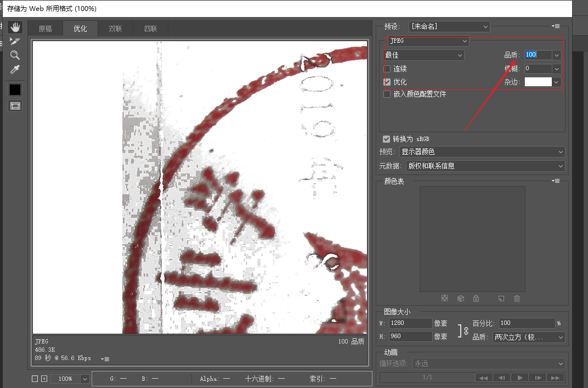Image resolution: width=588 pixels, height=388 pixels.
Task: Open the optimize panel flyout menu
Action: pos(556,26)
